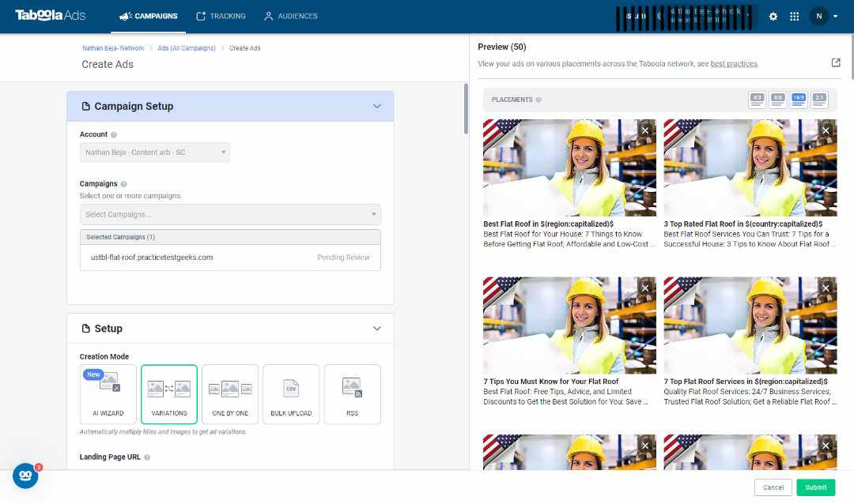The image size is (854, 504).
Task: Click title '7 Tips You Must Know for Your Flat Roof'
Action: (x=550, y=382)
